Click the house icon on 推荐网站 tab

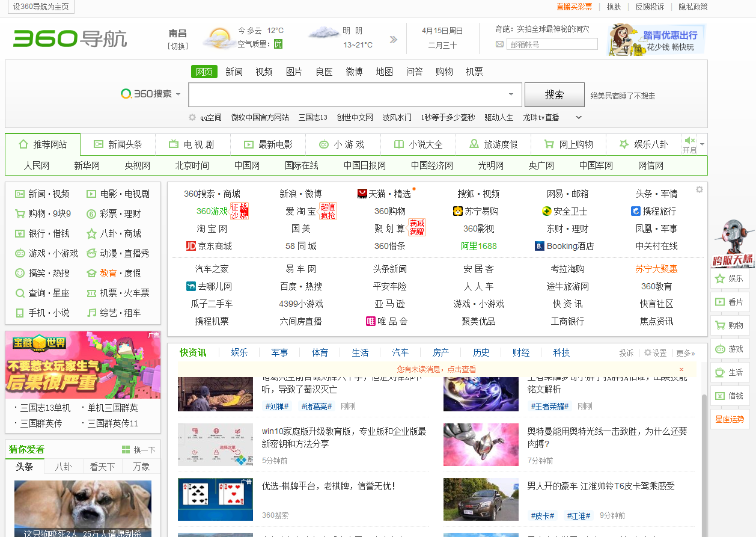[23, 144]
